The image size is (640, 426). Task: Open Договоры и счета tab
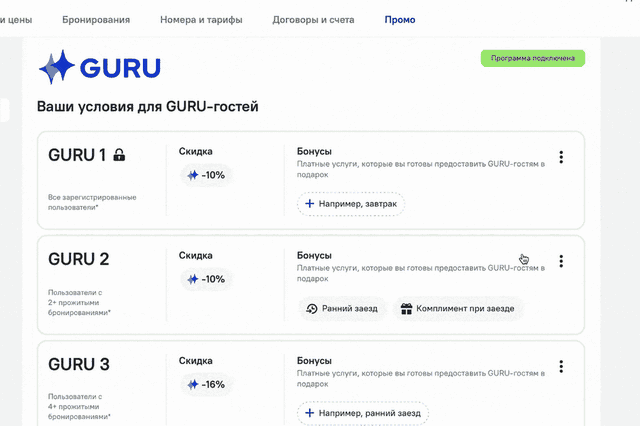tap(313, 20)
